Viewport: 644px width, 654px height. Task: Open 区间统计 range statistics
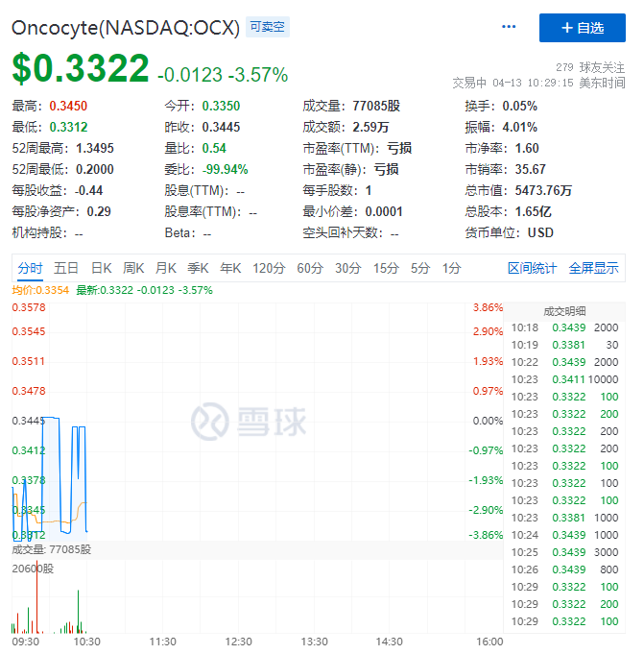click(x=532, y=268)
